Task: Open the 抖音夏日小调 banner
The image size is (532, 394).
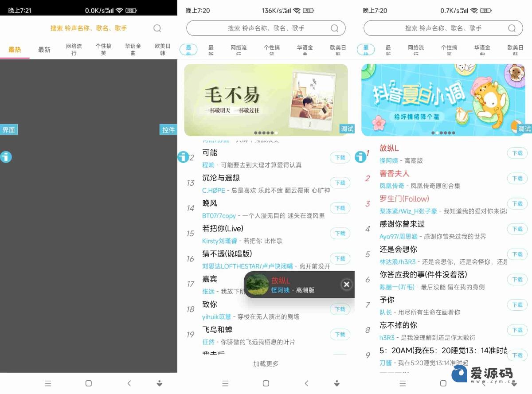Action: tap(443, 100)
